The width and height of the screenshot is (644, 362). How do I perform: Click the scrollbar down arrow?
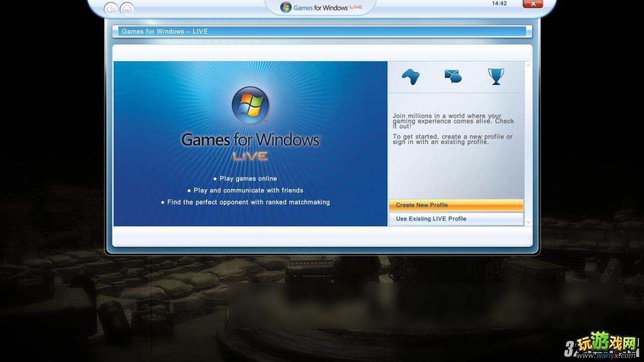point(528,222)
